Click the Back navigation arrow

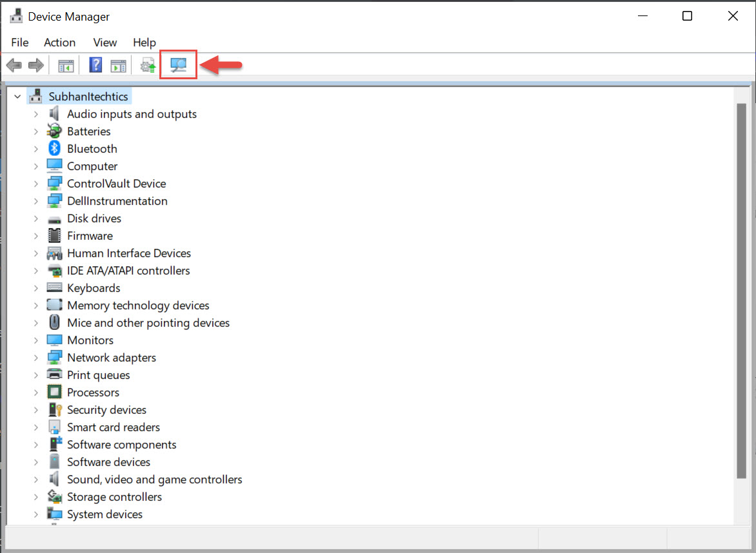(14, 64)
